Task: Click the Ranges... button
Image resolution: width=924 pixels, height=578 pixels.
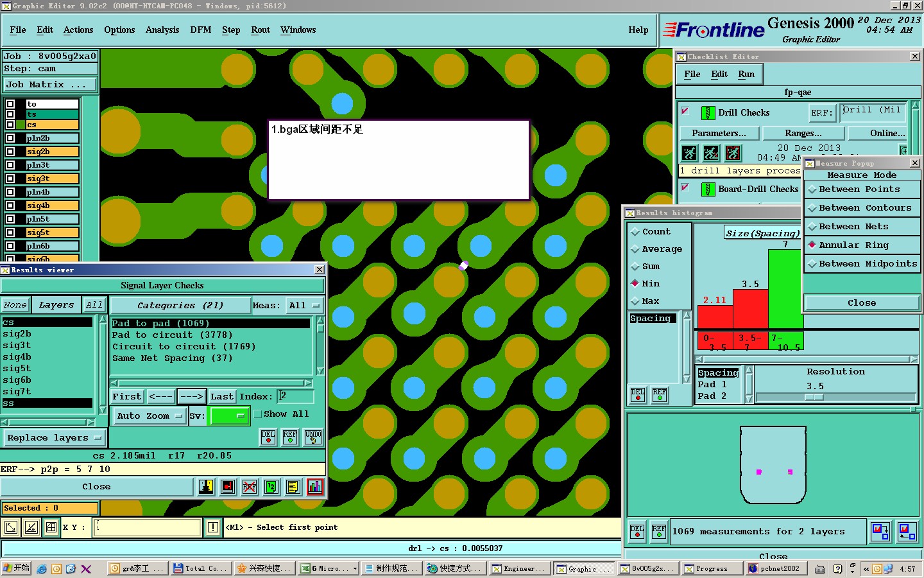Action: click(x=803, y=134)
